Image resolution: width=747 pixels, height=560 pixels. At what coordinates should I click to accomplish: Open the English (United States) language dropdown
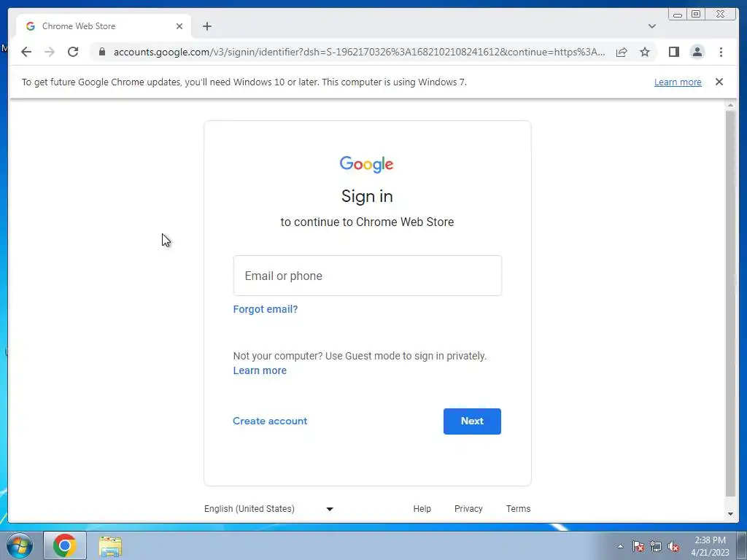[x=268, y=508]
